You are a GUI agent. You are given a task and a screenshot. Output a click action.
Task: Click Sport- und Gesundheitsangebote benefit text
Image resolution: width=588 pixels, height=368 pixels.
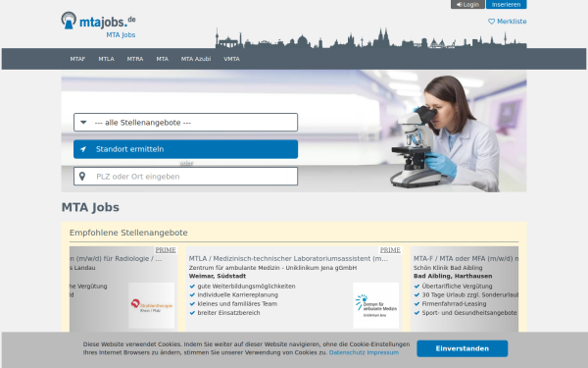tap(469, 313)
